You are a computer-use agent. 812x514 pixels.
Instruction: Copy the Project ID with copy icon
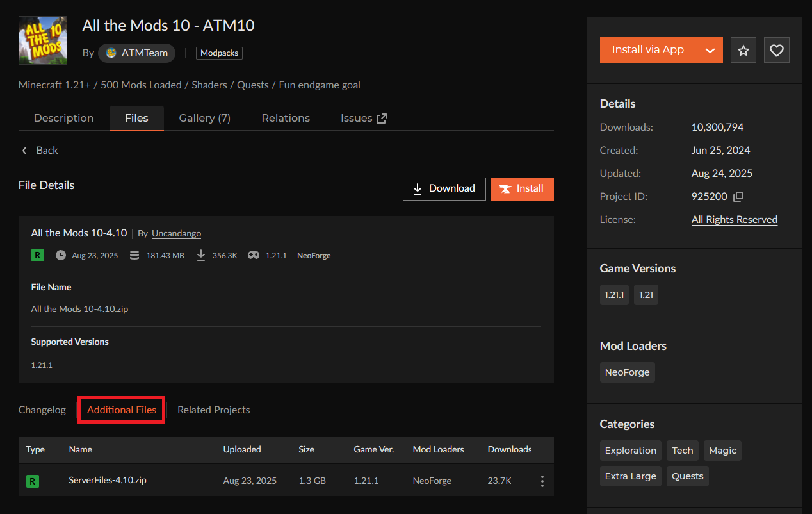[x=738, y=196]
